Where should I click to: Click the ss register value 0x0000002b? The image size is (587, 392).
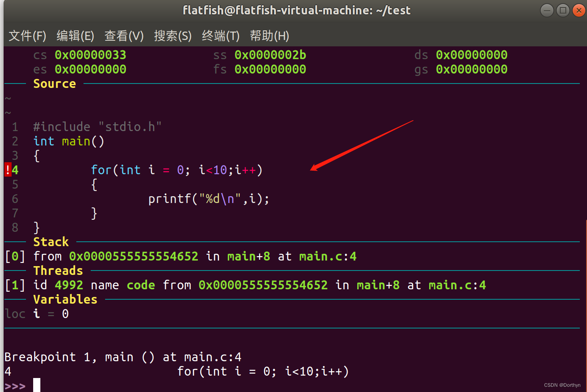pyautogui.click(x=271, y=55)
